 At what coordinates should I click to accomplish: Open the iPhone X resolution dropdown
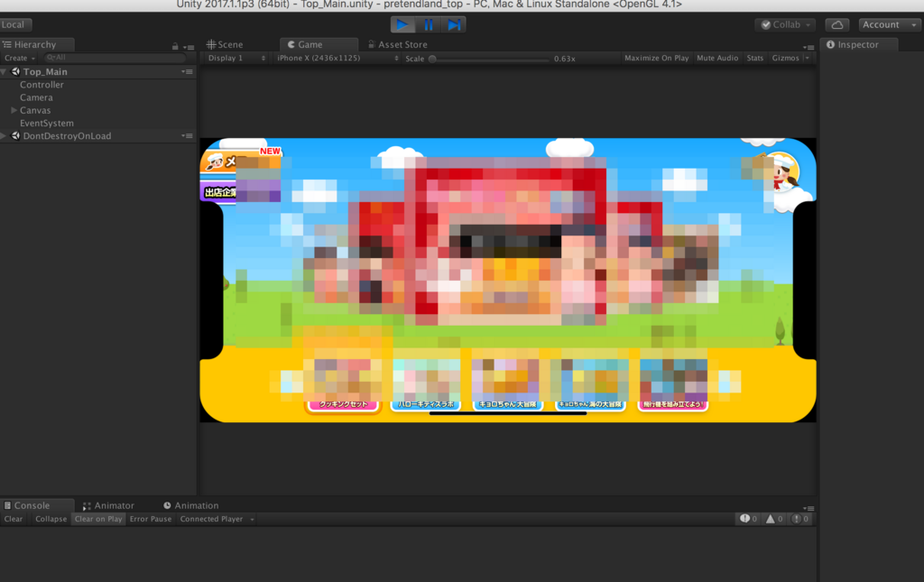(337, 59)
